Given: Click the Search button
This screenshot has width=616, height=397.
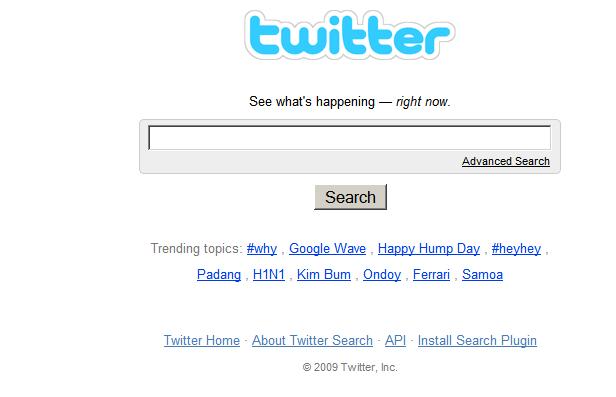Looking at the screenshot, I should [x=350, y=197].
